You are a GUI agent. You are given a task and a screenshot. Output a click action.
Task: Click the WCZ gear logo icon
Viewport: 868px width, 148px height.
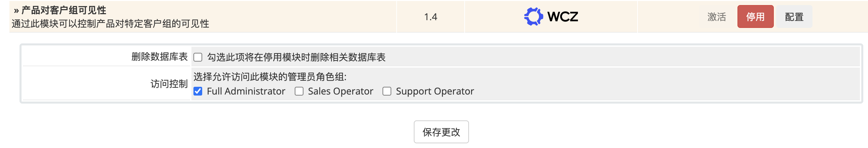533,16
